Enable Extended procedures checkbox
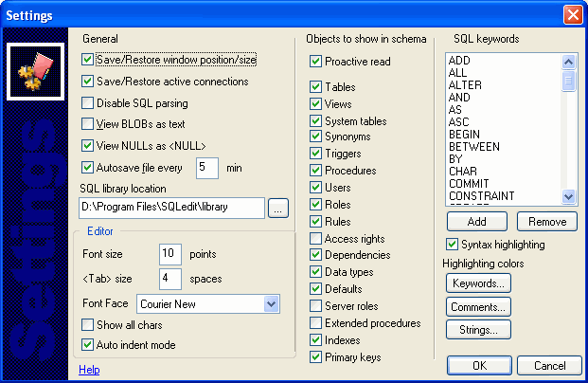588x383 pixels. click(x=315, y=323)
